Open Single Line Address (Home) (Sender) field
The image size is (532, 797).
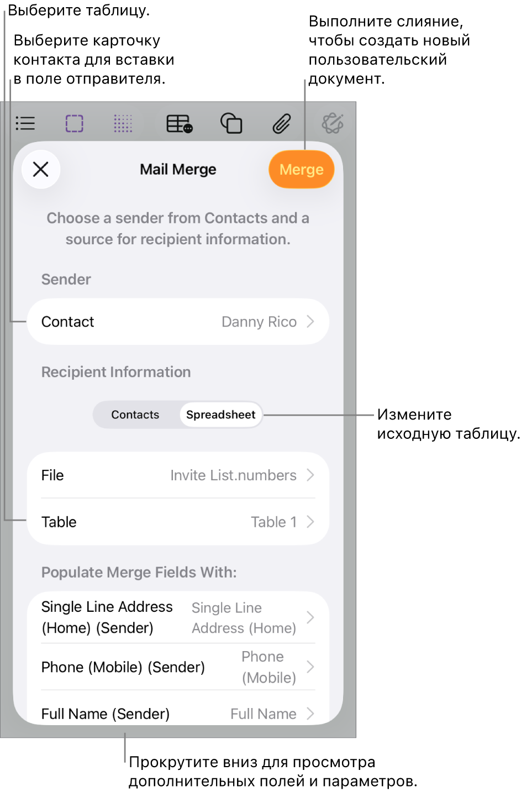point(178,617)
